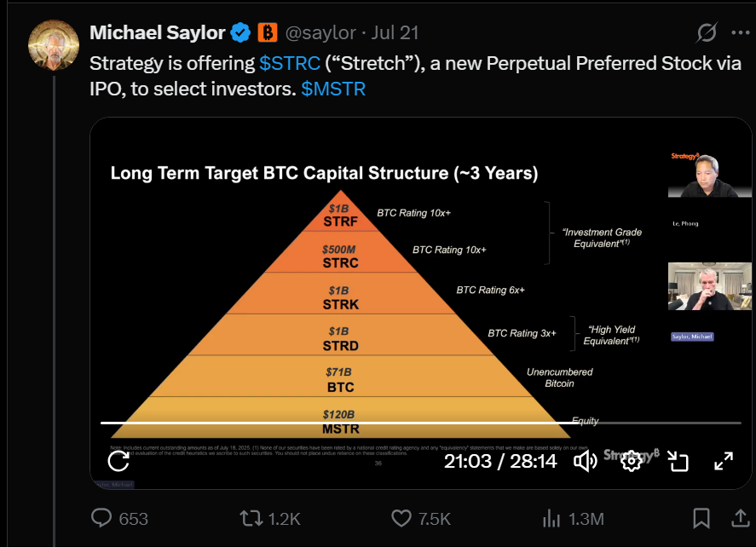The height and width of the screenshot is (547, 756).
Task: Bookmark this post
Action: [x=701, y=519]
